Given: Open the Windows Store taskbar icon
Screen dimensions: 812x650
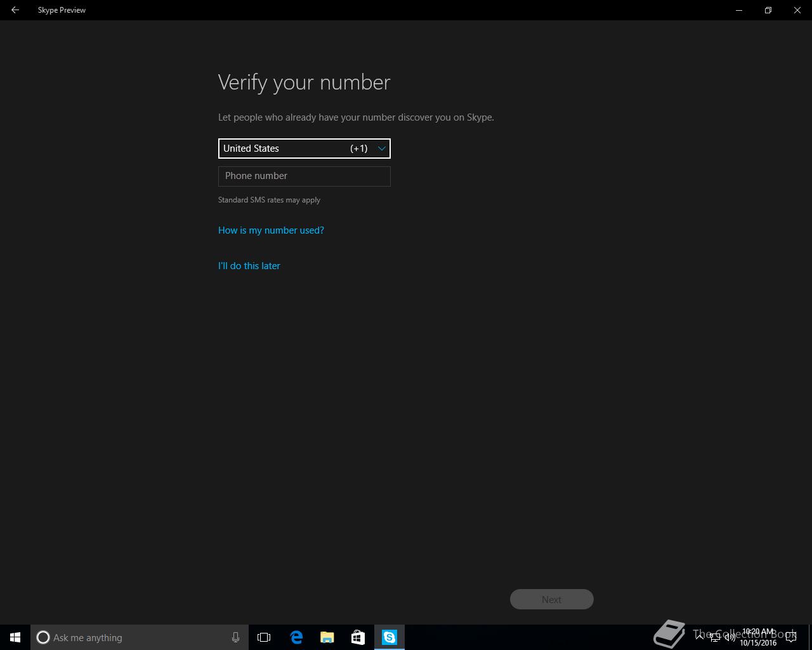Looking at the screenshot, I should [x=358, y=637].
